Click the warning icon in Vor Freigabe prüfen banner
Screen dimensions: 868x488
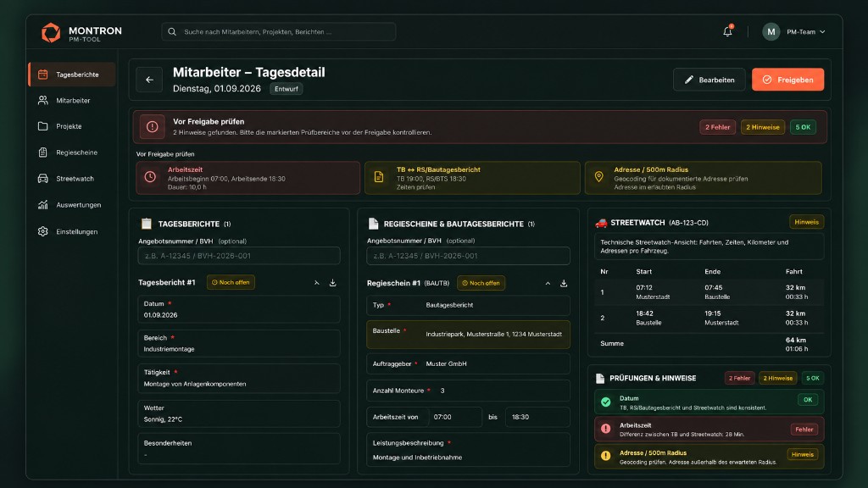(x=153, y=127)
